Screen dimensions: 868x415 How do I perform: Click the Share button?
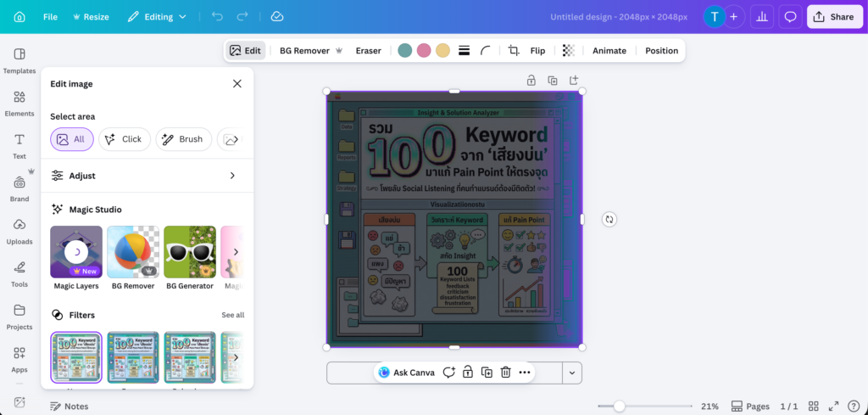(x=834, y=17)
